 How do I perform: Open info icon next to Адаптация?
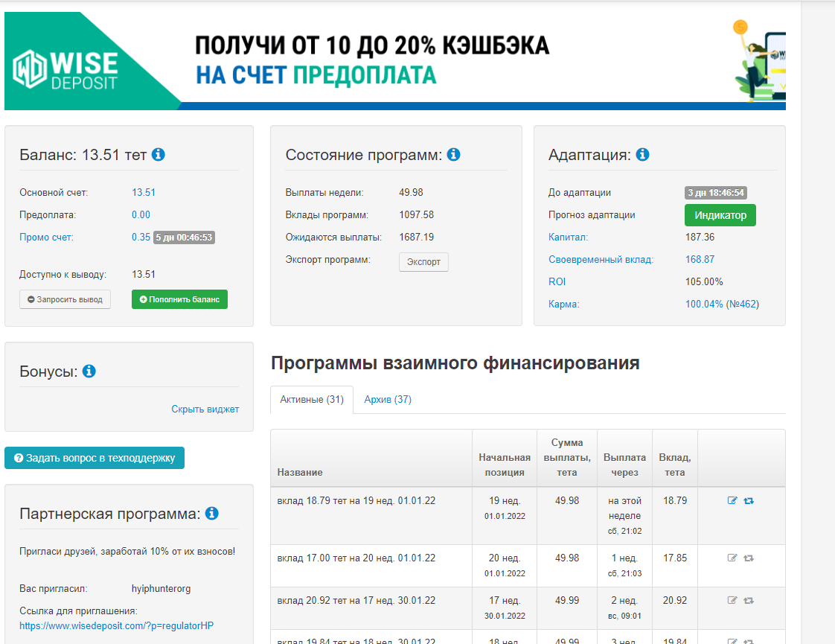[642, 155]
